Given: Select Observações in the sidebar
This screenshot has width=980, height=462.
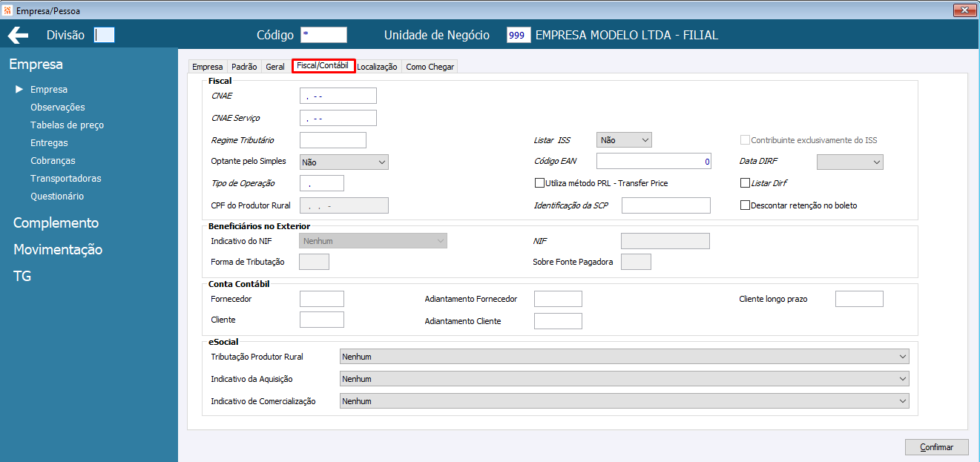Looking at the screenshot, I should pyautogui.click(x=58, y=108).
